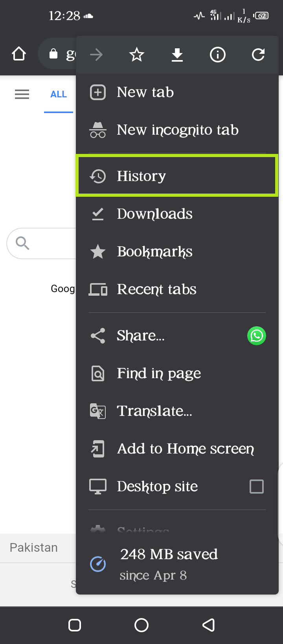
Task: Tap Translate… menu item
Action: click(x=177, y=411)
